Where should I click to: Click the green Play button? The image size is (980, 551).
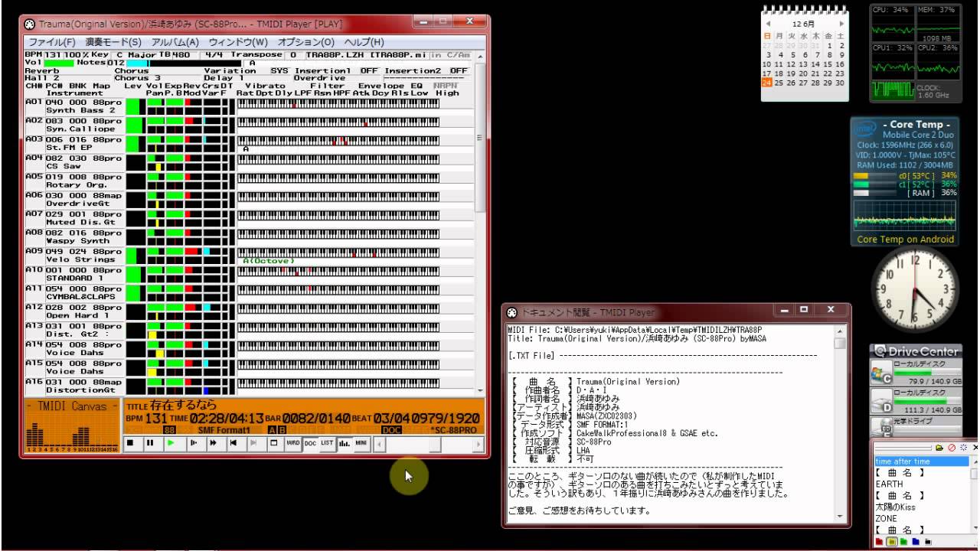point(171,442)
